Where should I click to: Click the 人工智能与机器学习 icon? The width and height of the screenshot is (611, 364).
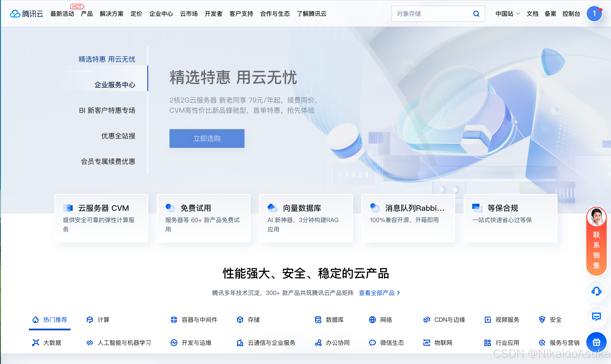[90, 343]
